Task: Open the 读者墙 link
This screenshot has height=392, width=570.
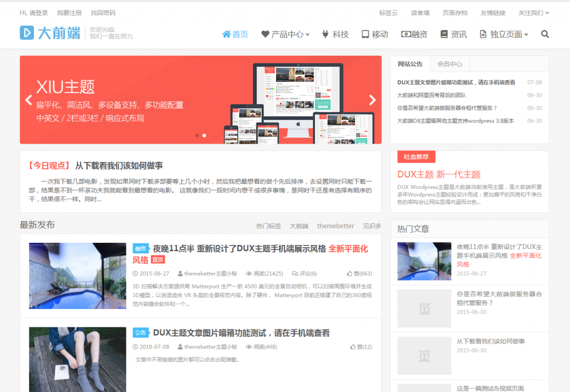Action: point(420,13)
